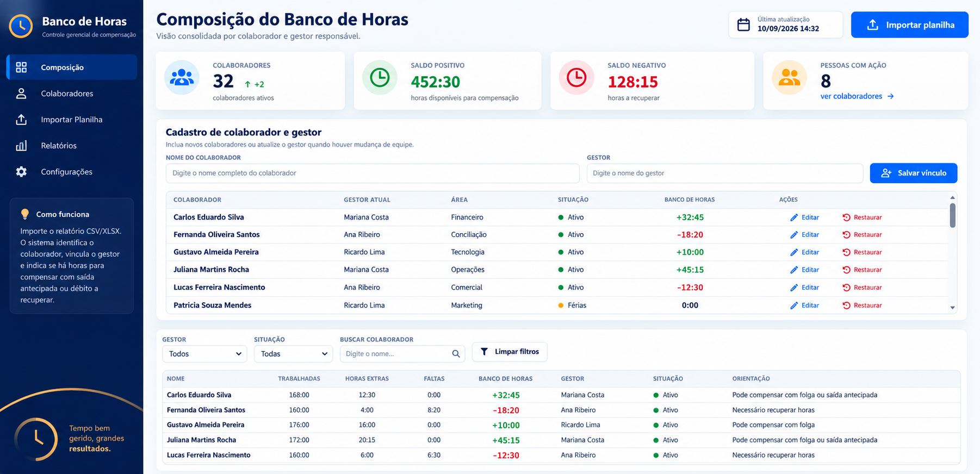Click the scroll down arrow of cadastro table

tap(952, 308)
